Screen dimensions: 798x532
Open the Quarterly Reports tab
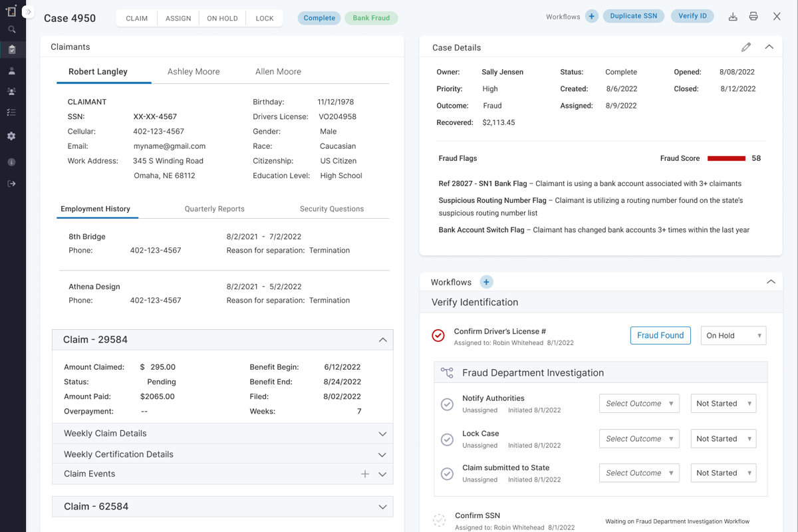click(x=214, y=209)
